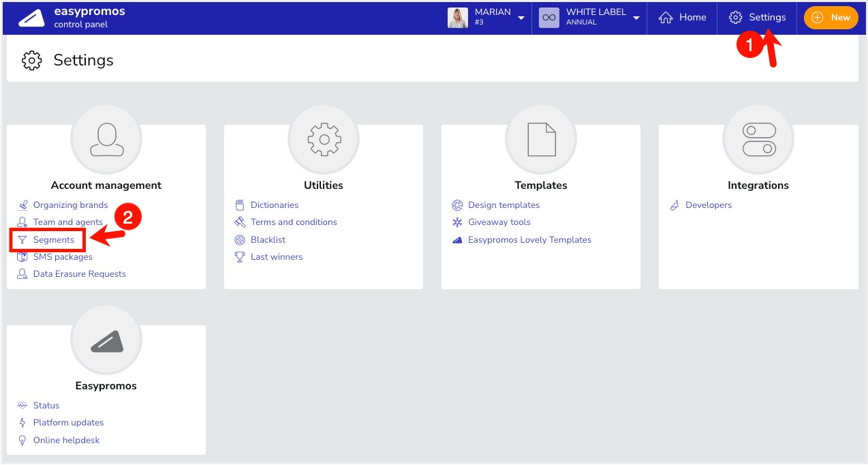
Task: Click the Integrations heading
Action: (x=758, y=185)
